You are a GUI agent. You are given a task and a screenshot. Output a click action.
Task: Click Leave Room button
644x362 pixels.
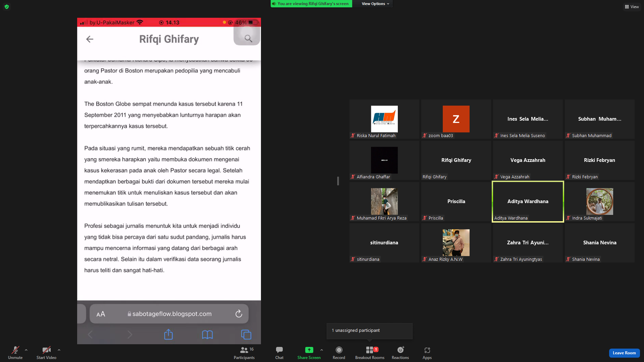pos(624,353)
